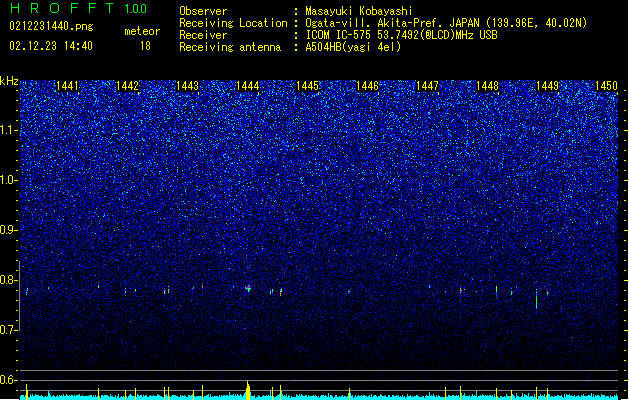Click the Observer label

point(203,11)
